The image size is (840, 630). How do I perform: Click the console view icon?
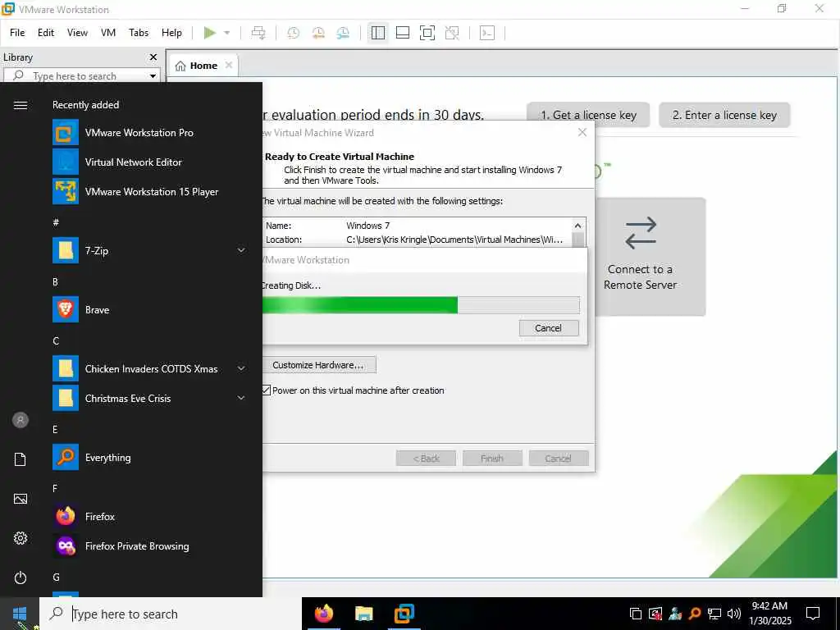click(x=487, y=33)
